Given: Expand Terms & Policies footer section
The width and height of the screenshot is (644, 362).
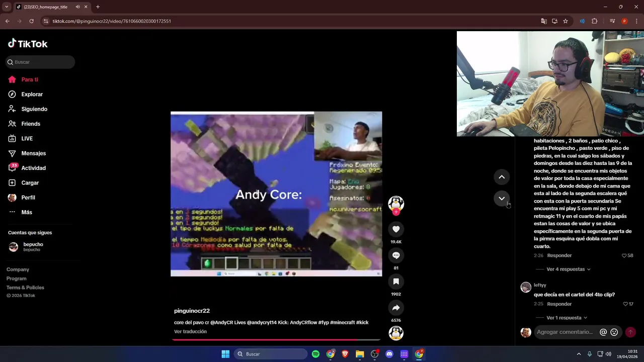Looking at the screenshot, I should tap(25, 288).
